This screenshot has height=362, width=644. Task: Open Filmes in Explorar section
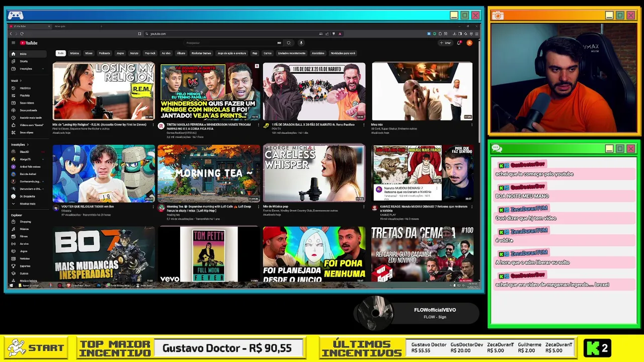28,236
